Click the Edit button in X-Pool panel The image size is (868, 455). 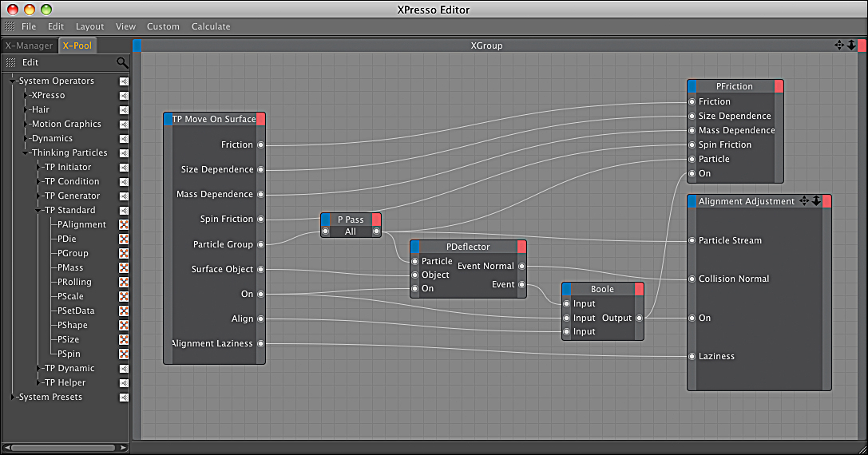(x=30, y=62)
